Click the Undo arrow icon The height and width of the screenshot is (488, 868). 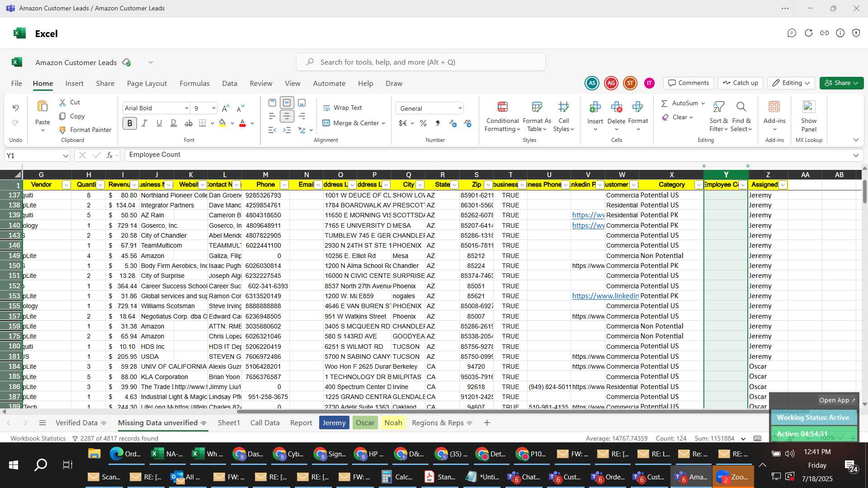tap(15, 108)
